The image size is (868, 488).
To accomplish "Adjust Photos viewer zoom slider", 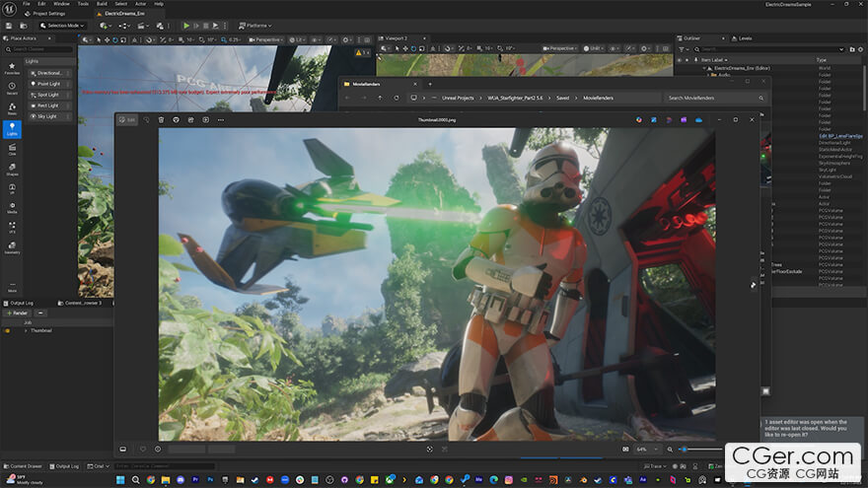I will click(701, 450).
